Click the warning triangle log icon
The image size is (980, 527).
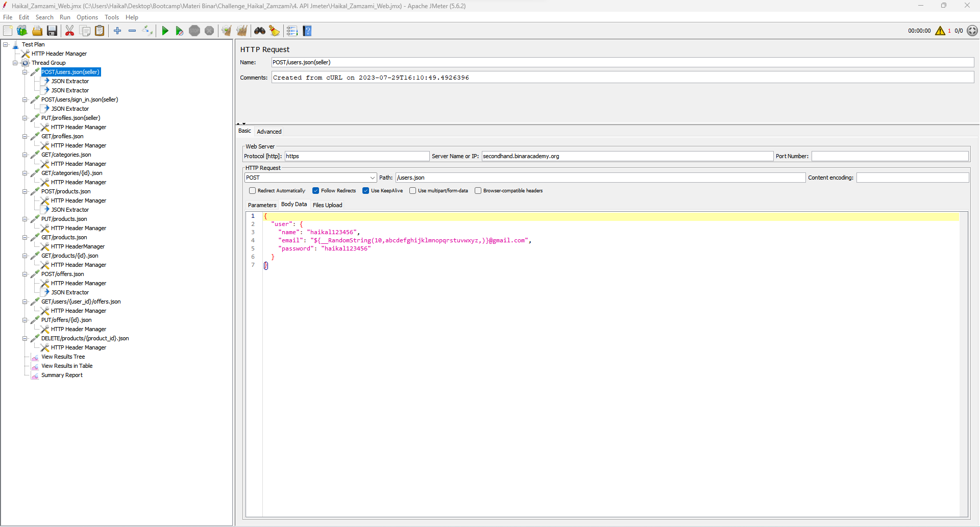click(x=940, y=31)
